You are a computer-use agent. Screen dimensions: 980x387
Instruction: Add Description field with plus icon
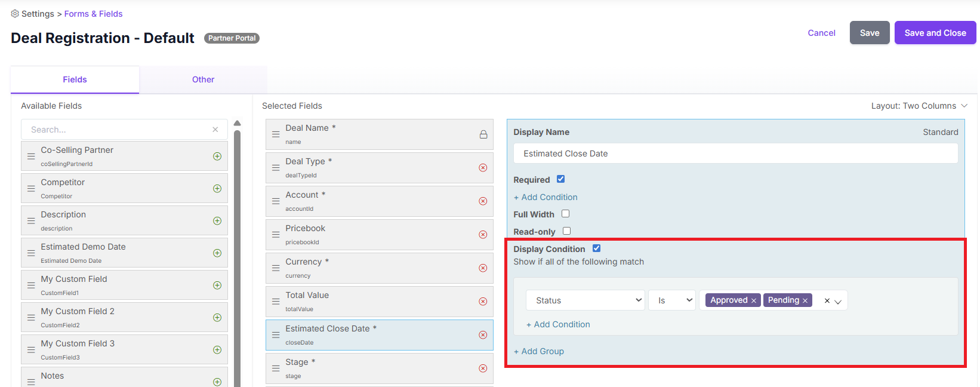tap(217, 221)
